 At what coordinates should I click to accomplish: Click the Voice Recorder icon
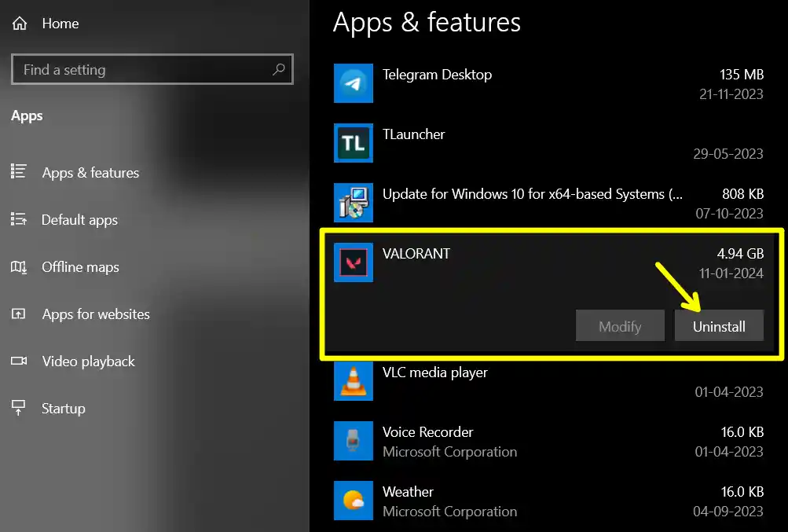[353, 441]
